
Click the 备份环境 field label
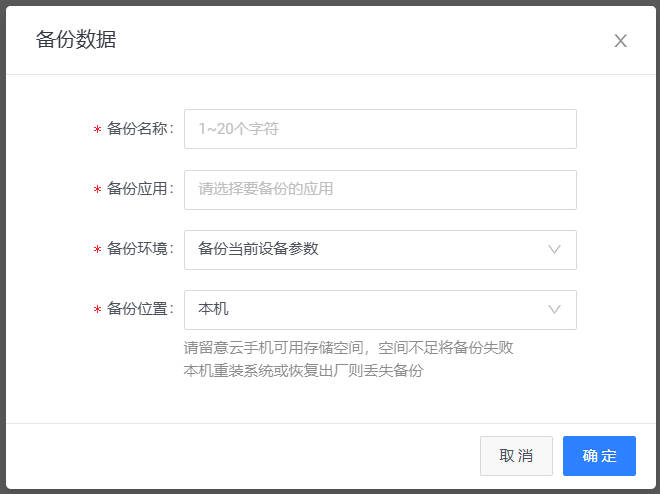click(x=140, y=249)
